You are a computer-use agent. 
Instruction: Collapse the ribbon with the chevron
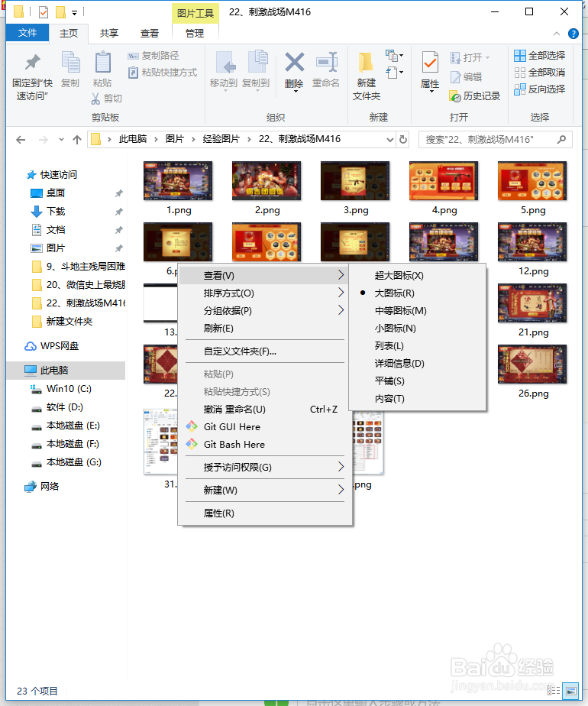pos(557,34)
